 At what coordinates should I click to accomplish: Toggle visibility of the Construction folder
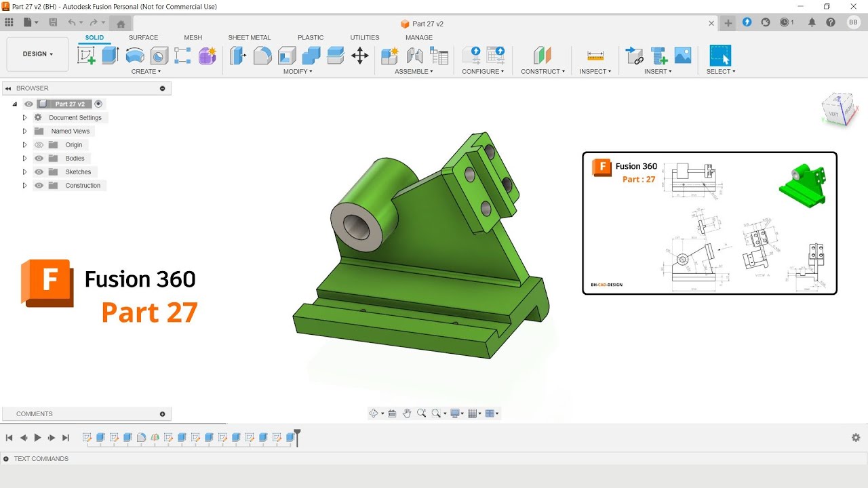click(39, 186)
